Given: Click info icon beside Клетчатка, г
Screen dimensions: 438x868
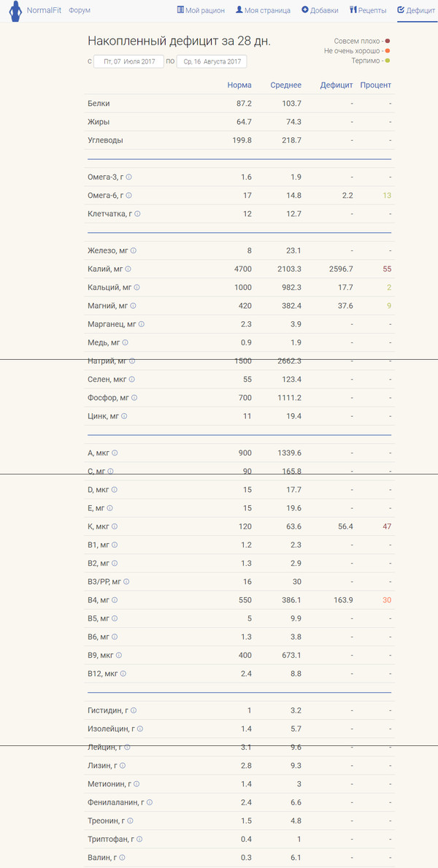Looking at the screenshot, I should point(137,214).
